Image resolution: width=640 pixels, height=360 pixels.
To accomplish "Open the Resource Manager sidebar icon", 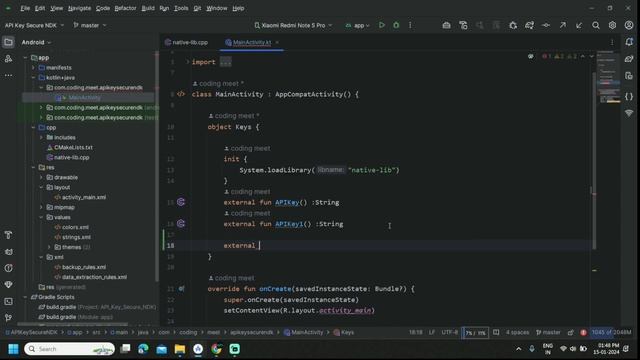I will pos(8,59).
